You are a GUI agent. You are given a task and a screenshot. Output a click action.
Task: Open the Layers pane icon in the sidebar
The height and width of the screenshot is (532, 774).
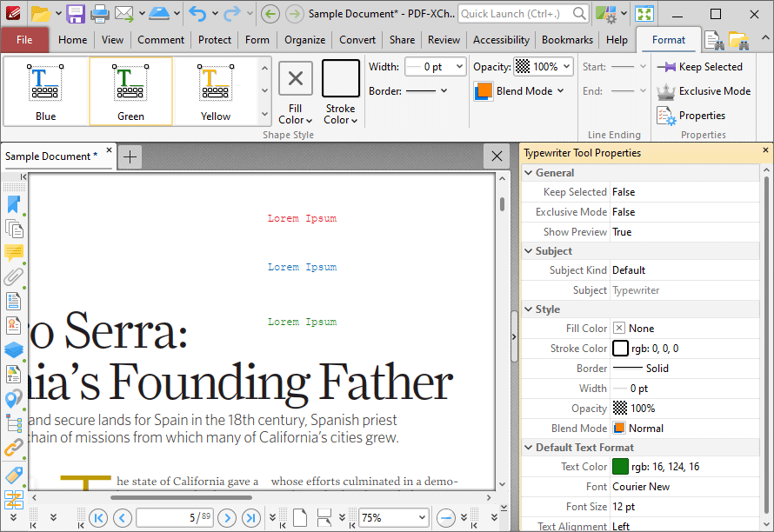click(x=13, y=350)
